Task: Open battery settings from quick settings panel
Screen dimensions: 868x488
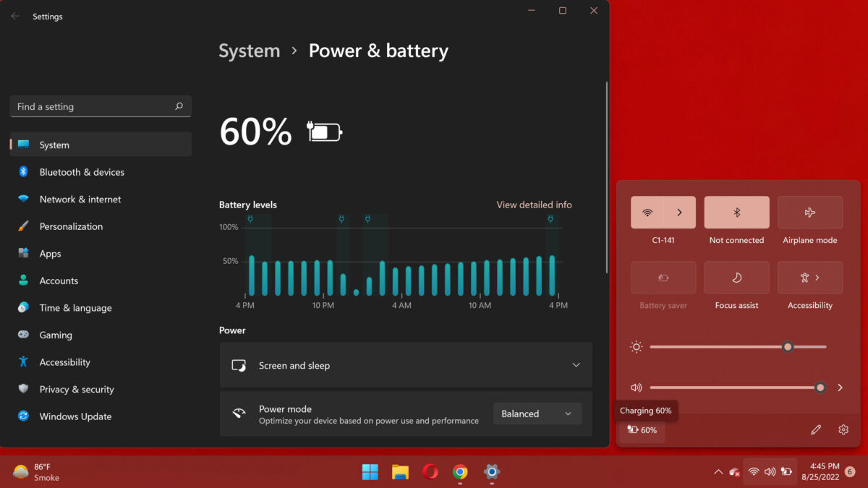Action: click(x=641, y=429)
